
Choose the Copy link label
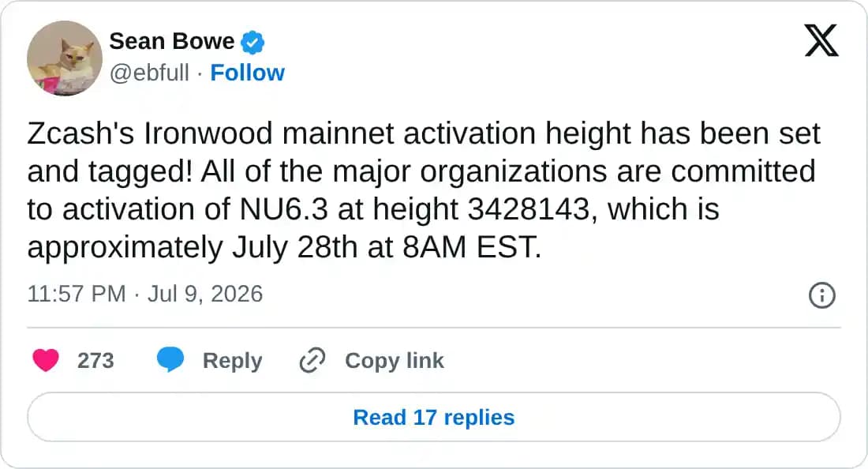(x=394, y=361)
